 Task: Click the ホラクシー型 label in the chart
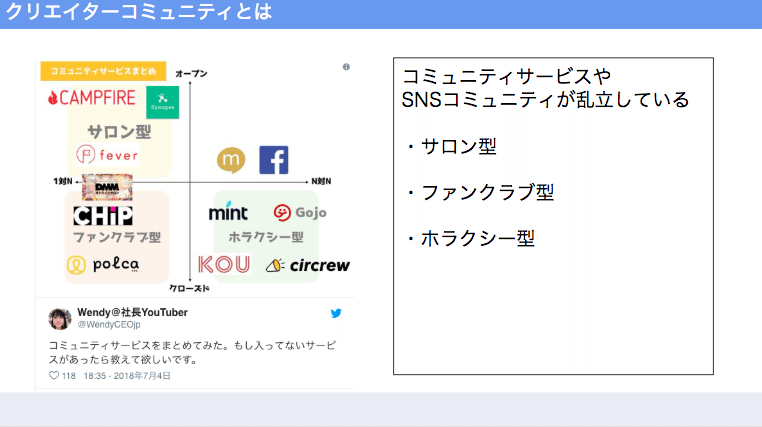point(266,237)
